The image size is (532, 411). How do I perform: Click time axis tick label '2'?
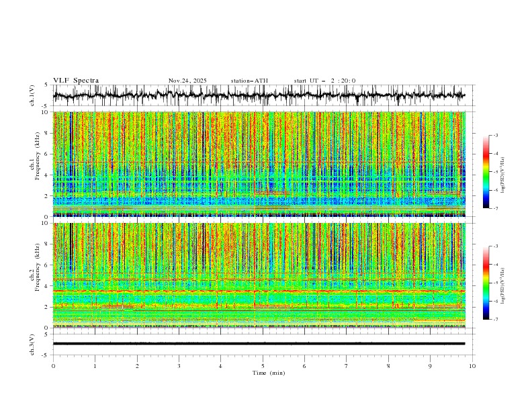point(137,366)
